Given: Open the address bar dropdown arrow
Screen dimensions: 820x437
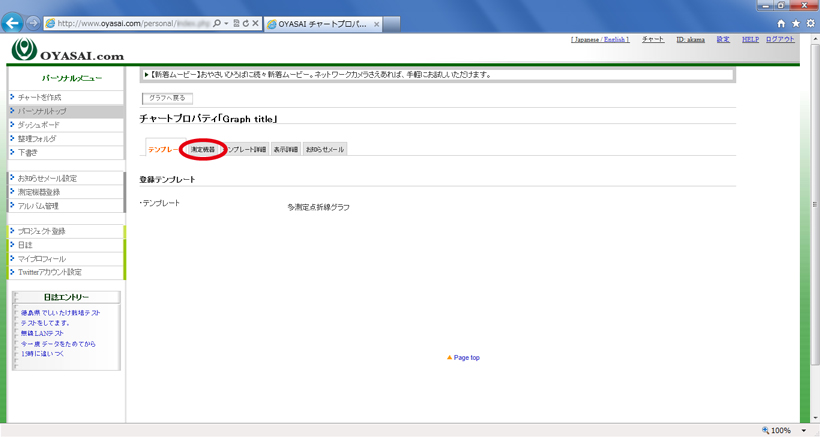Looking at the screenshot, I should point(226,24).
